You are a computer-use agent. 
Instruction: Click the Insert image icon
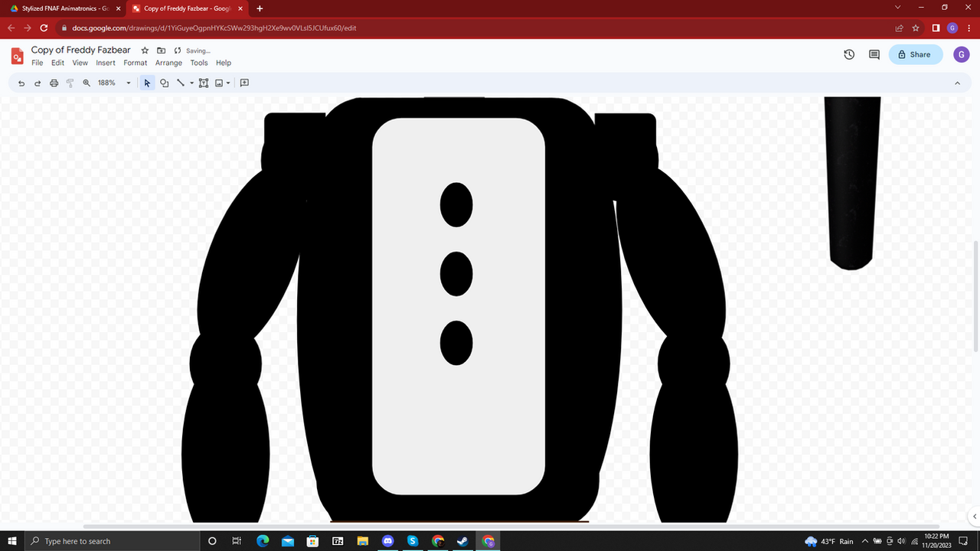(219, 83)
